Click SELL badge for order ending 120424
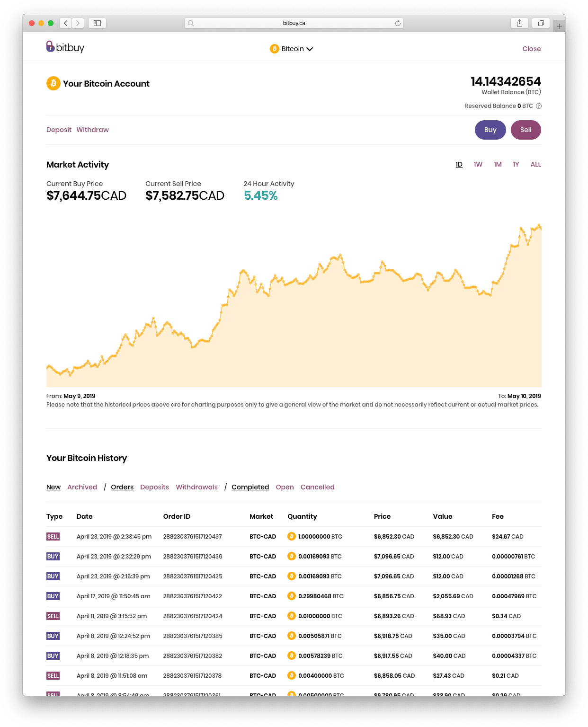This screenshot has height=727, width=588. 53,616
